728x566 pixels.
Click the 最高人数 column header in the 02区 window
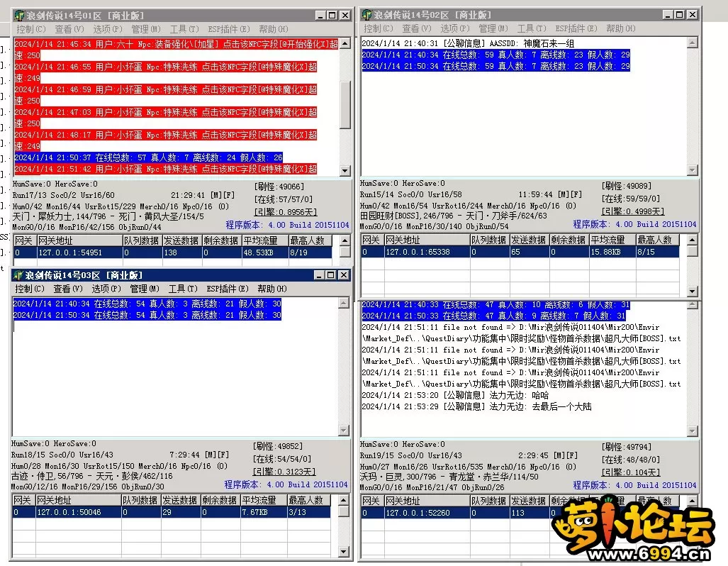pyautogui.click(x=657, y=240)
